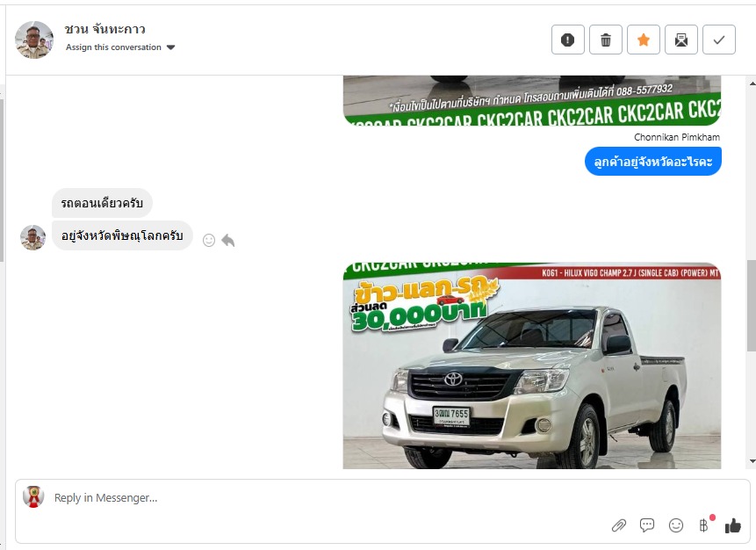Click the page avatar in reply box
This screenshot has width=756, height=550.
point(33,497)
